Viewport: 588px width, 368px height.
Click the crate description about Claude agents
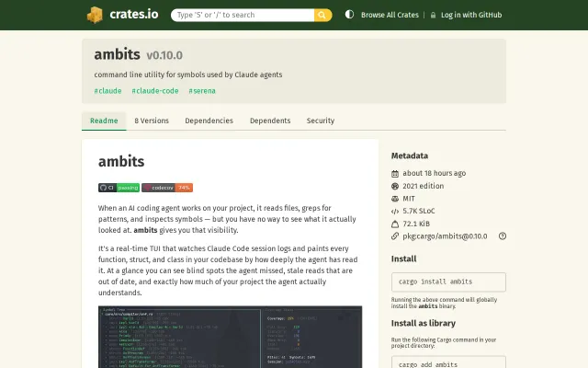(188, 75)
